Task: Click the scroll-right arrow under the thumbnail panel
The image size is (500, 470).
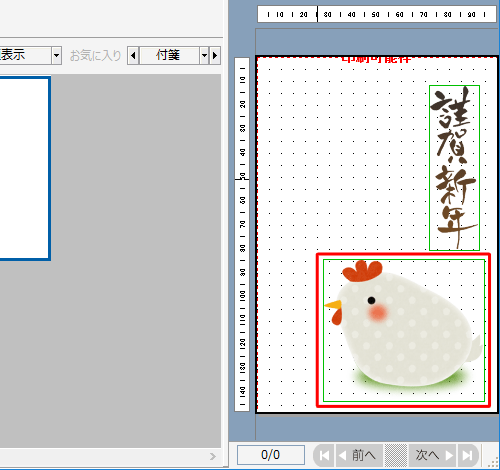Action: (x=213, y=456)
